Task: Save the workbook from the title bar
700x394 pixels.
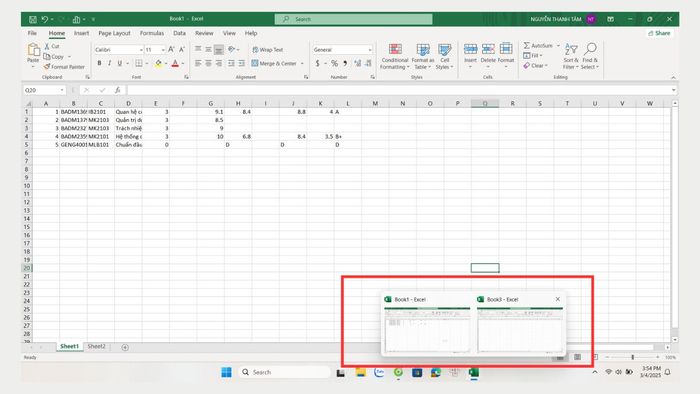Action: (x=33, y=19)
